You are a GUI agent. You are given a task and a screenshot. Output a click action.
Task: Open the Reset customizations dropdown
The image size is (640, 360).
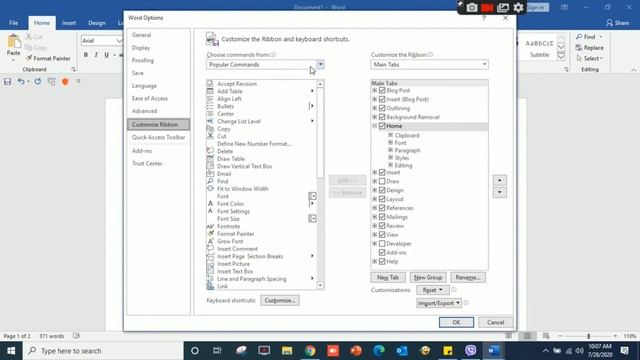(x=433, y=290)
